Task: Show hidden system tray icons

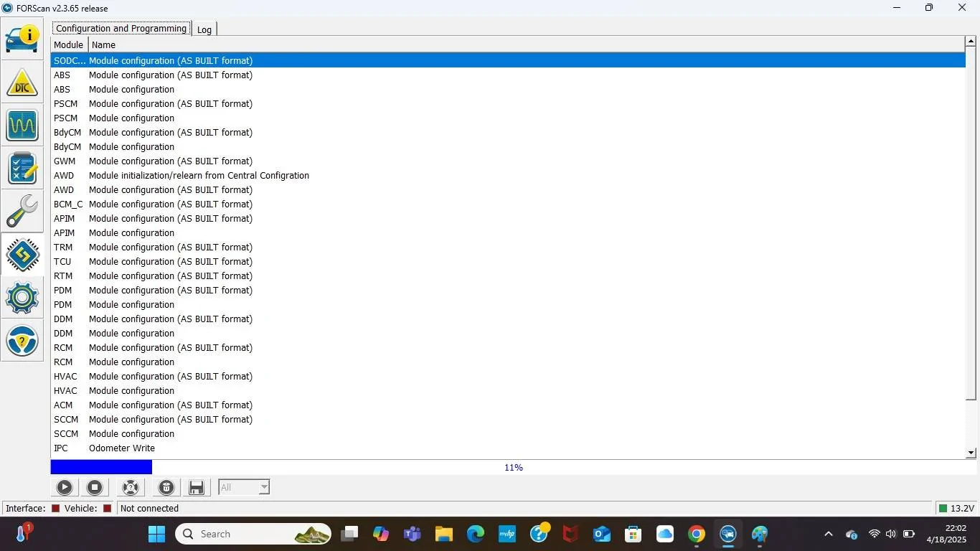Action: click(x=829, y=534)
